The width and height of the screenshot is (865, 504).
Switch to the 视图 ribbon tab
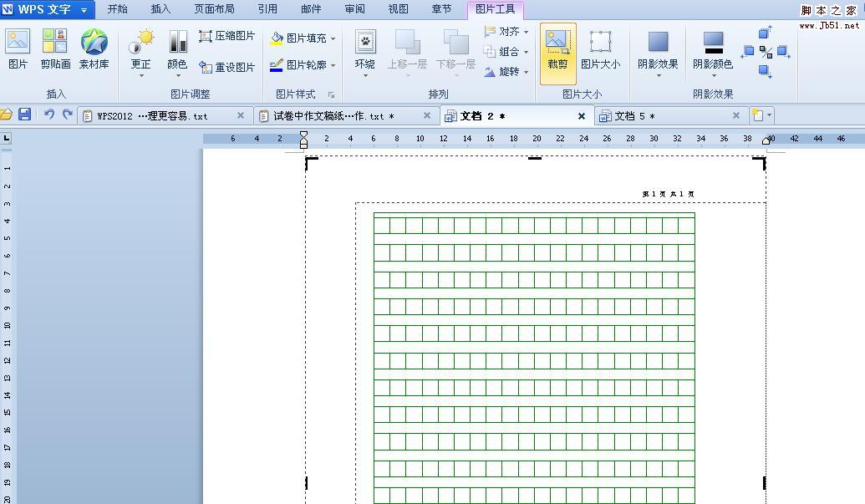tap(399, 9)
